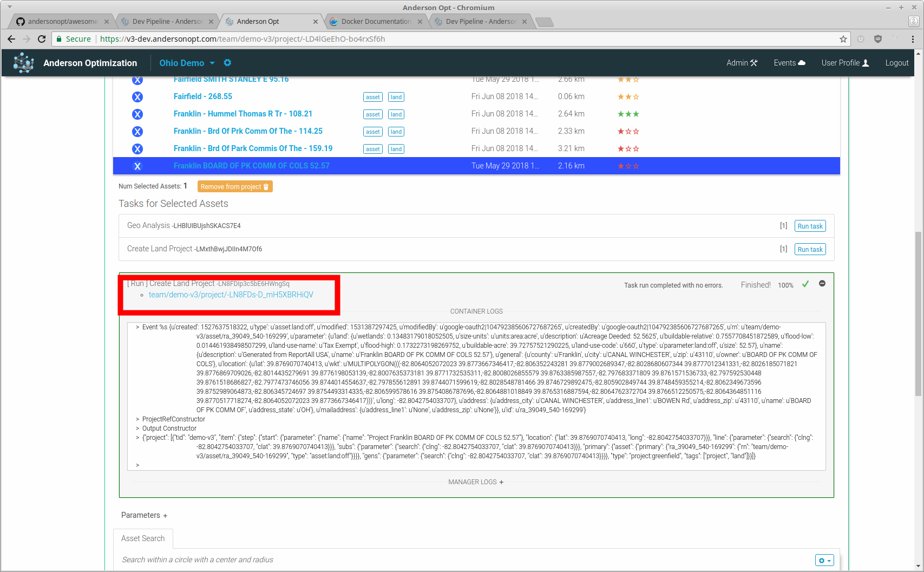Screen dimensions: 924x572
Task: Open Franklin - Brd Of Park Commis Of The - 159.19
Action: (253, 148)
